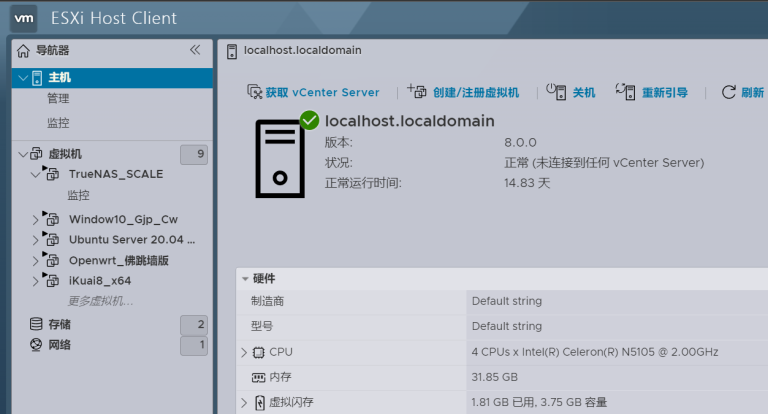The height and width of the screenshot is (414, 768).
Task: Expand the Window10_Gjp_Cw node
Action: (35, 220)
